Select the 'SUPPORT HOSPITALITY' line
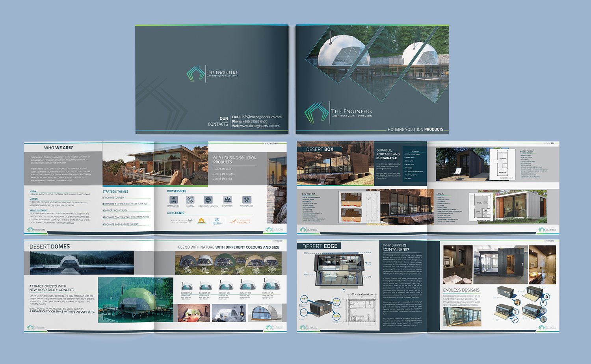Image resolution: width=591 pixels, height=364 pixels. tap(115, 210)
